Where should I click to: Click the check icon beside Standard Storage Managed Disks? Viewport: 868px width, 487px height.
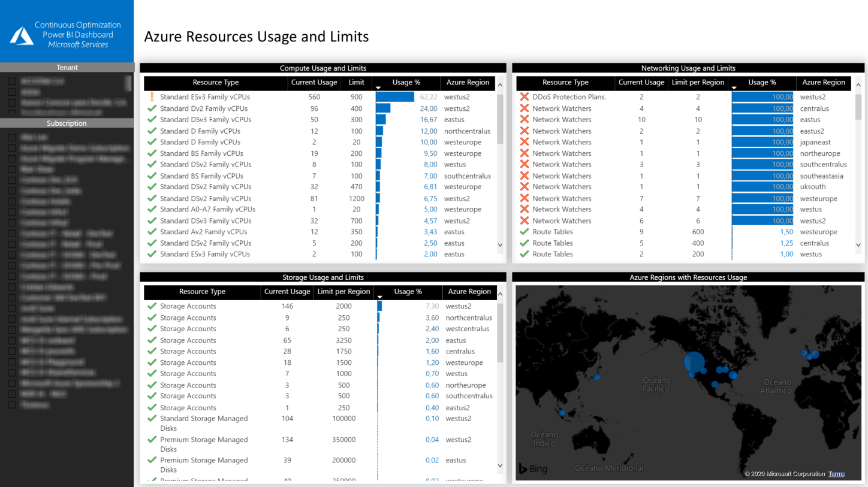(152, 419)
